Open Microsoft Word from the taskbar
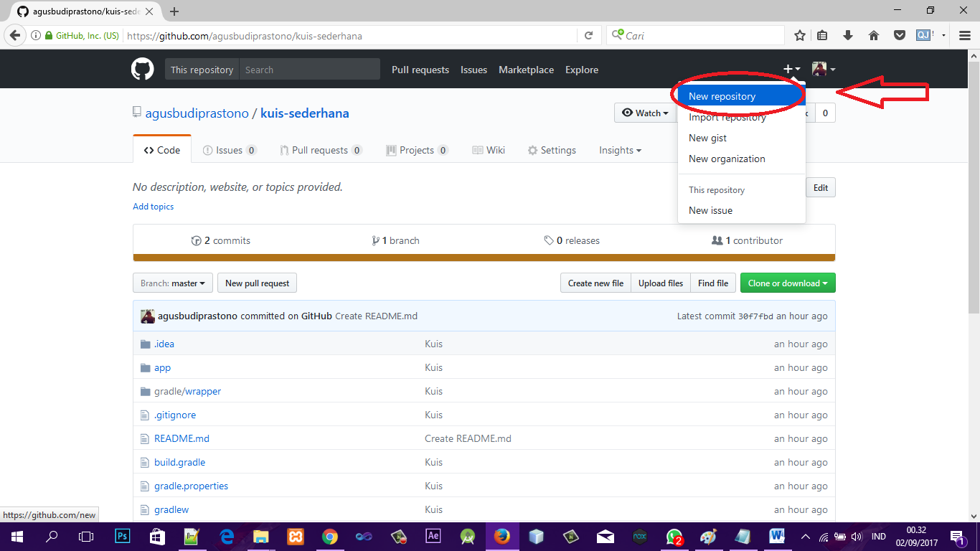 [x=777, y=536]
